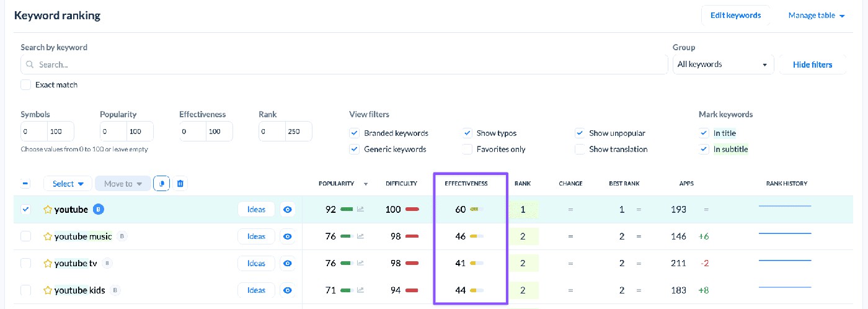Favorite the youtube music star
Image resolution: width=868 pixels, height=309 pixels.
(x=47, y=236)
